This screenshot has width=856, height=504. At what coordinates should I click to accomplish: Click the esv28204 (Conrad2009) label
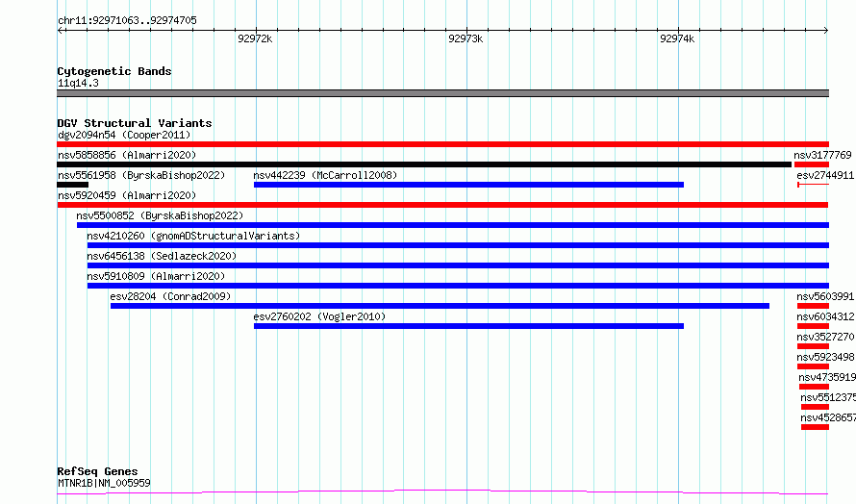(170, 296)
